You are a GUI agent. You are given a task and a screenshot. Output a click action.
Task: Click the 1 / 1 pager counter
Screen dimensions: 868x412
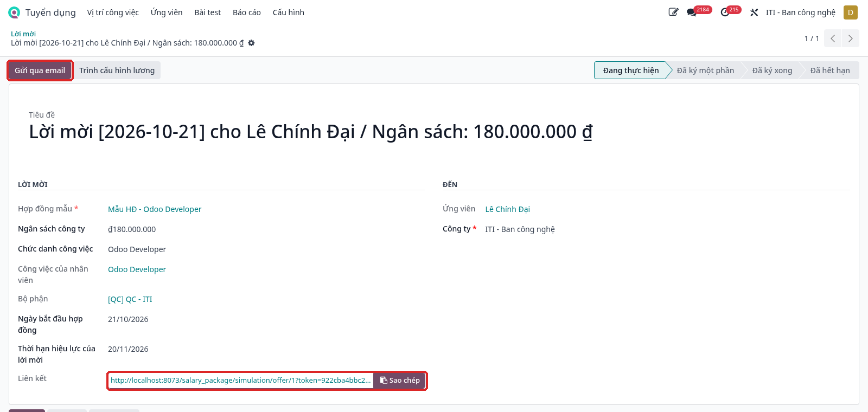click(812, 38)
